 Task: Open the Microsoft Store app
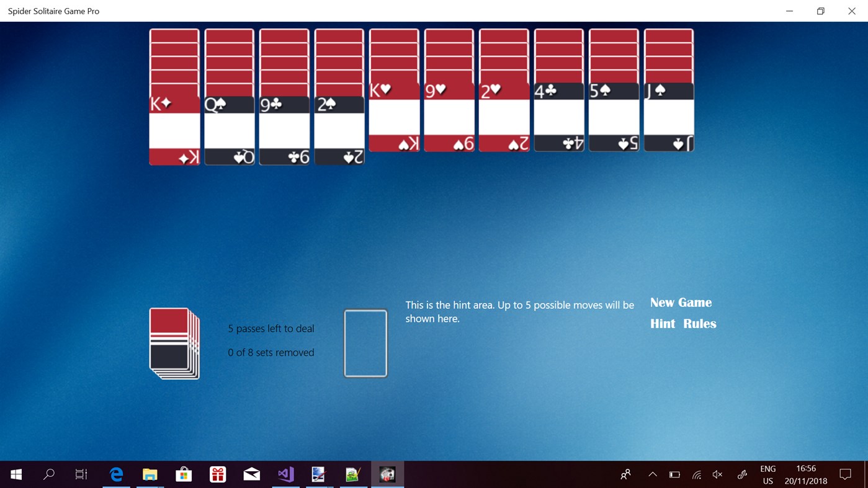pyautogui.click(x=183, y=474)
